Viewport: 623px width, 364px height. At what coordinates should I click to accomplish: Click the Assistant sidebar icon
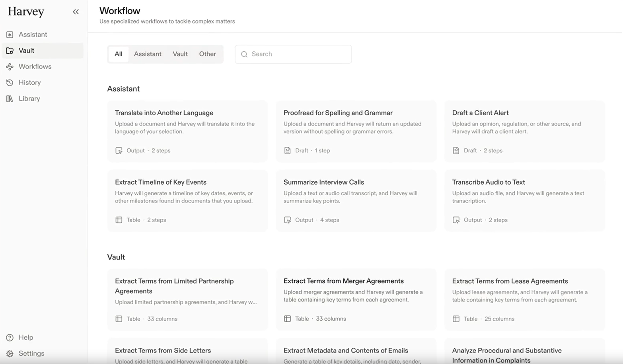click(10, 35)
